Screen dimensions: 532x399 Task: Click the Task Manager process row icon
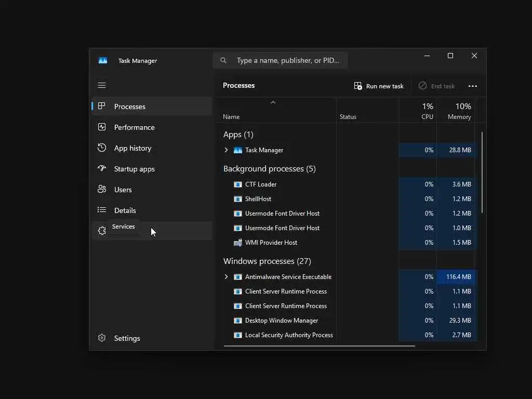point(238,150)
